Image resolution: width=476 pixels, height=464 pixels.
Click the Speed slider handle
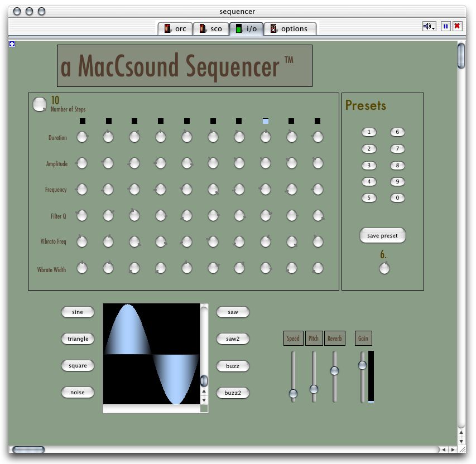294,394
